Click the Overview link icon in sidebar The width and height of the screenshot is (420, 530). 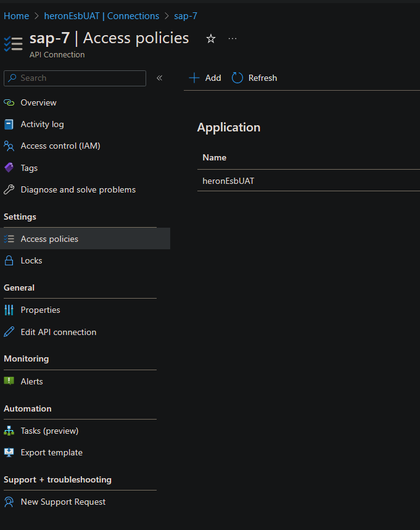(9, 103)
